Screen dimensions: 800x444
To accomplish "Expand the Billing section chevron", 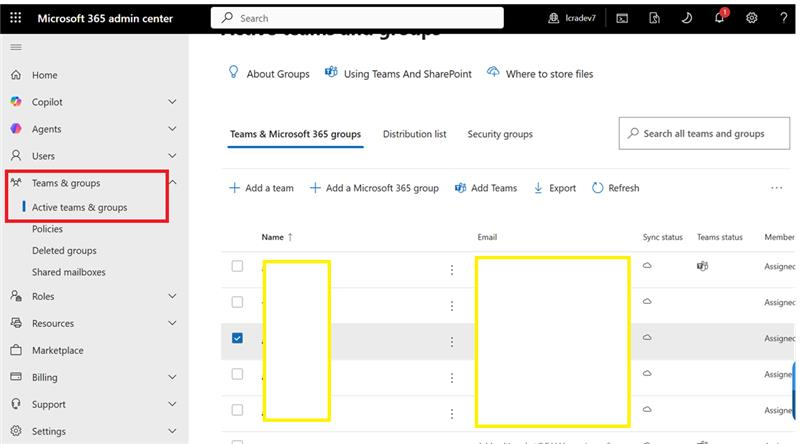I will pyautogui.click(x=172, y=377).
